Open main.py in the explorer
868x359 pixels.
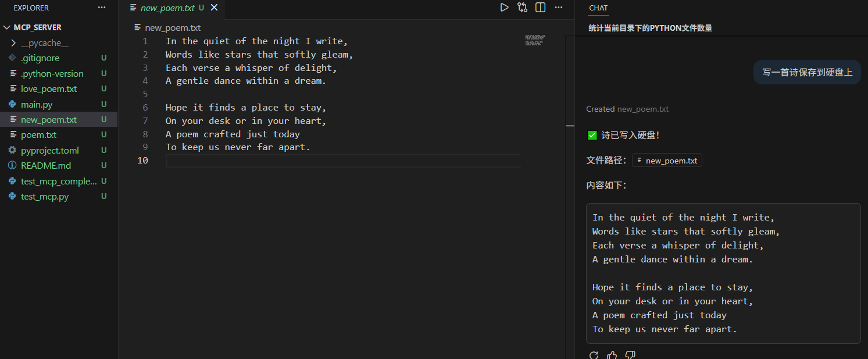click(37, 105)
